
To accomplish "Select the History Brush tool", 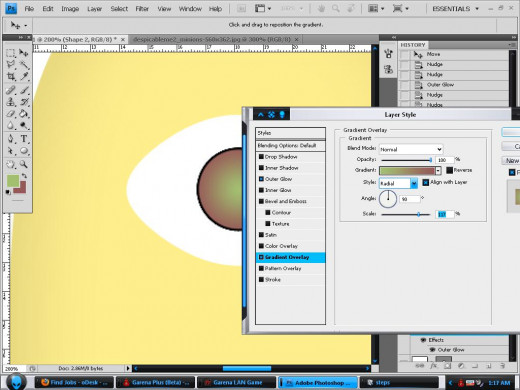I will 24,102.
